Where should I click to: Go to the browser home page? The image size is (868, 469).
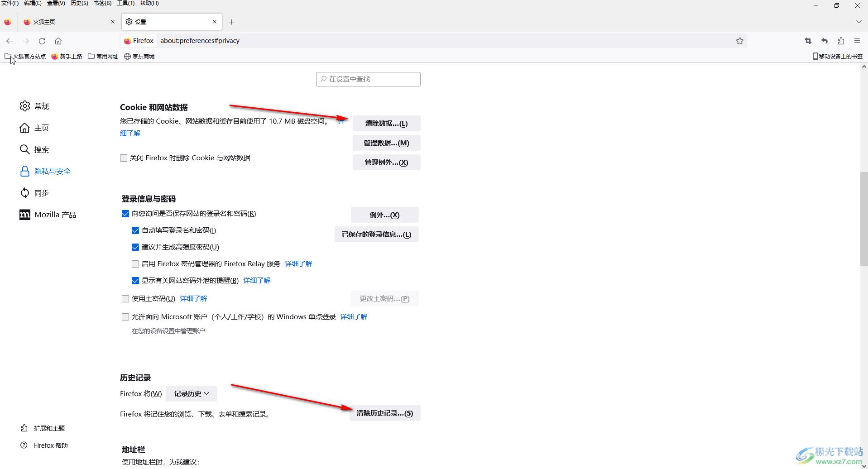(58, 41)
